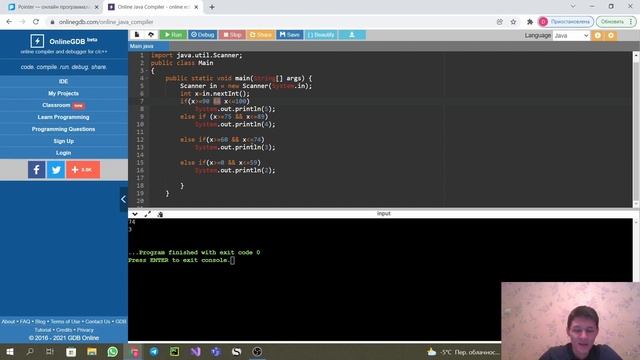Open the Blog footer link
The height and width of the screenshot is (360, 640).
(x=40, y=322)
